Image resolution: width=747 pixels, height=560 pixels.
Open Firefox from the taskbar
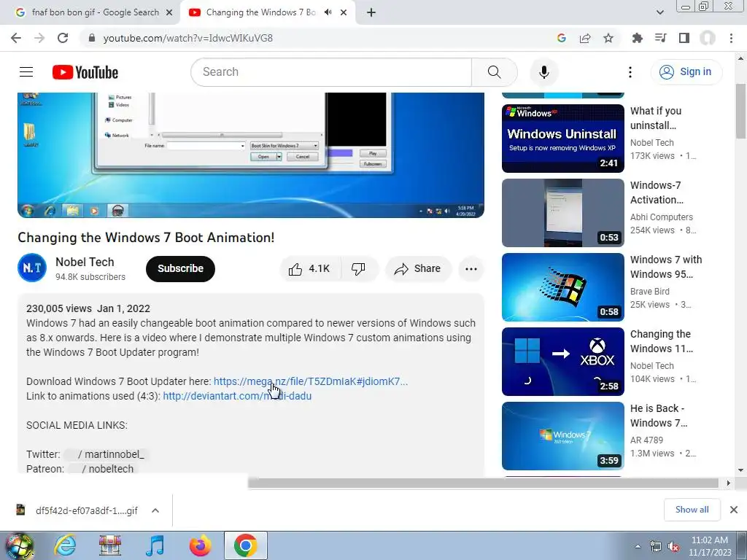pos(200,546)
